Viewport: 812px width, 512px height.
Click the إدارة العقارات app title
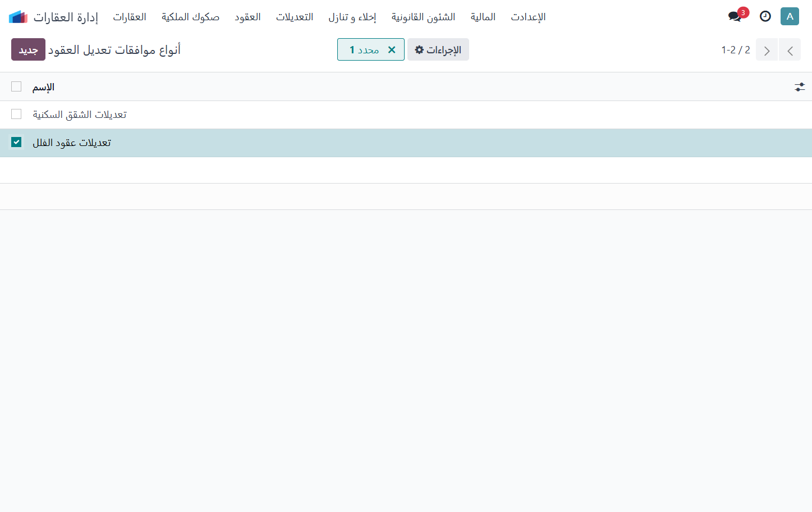66,17
